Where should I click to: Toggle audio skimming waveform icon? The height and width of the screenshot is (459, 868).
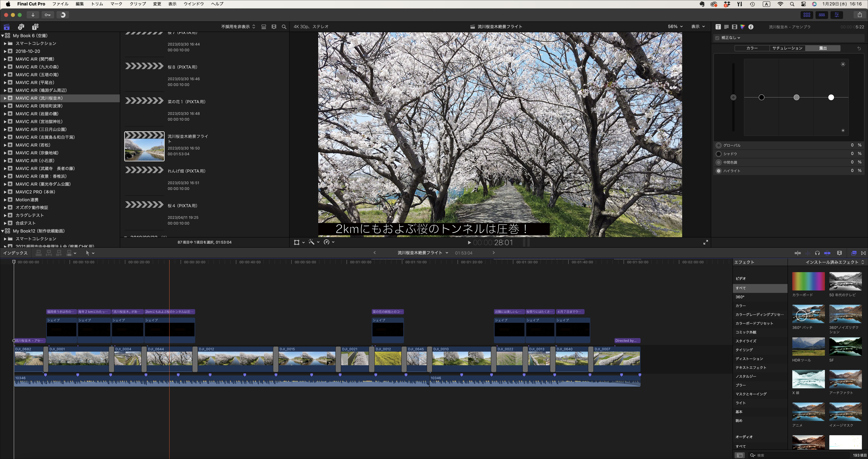point(807,253)
